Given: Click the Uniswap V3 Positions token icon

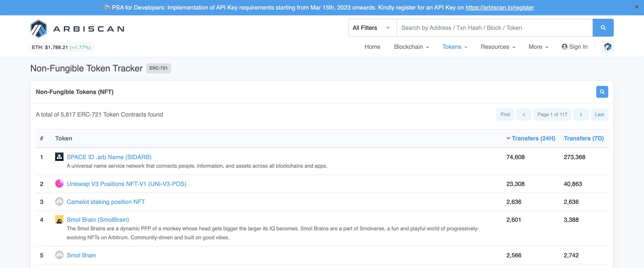Looking at the screenshot, I should (x=59, y=183).
